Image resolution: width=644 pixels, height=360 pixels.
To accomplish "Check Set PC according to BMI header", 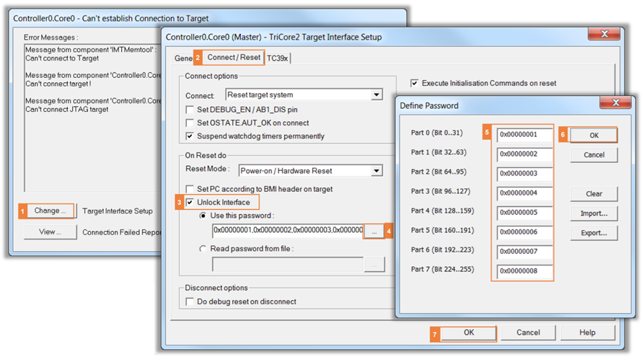I will [190, 189].
